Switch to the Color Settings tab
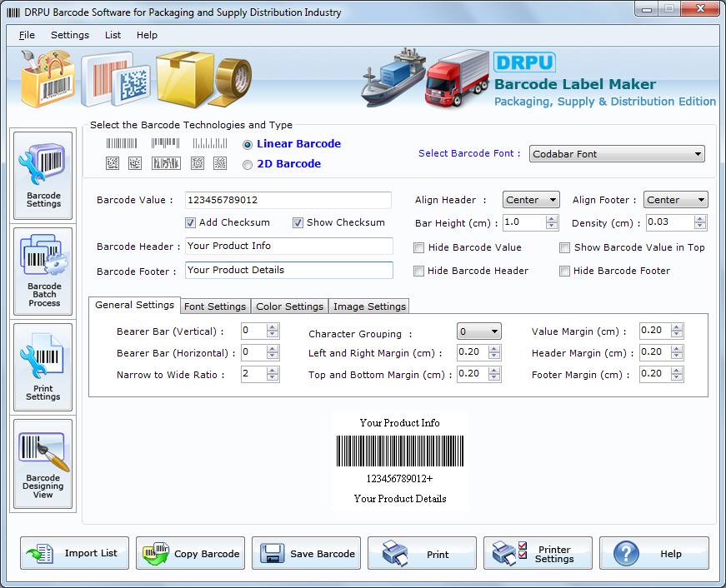The height and width of the screenshot is (588, 726). point(289,306)
